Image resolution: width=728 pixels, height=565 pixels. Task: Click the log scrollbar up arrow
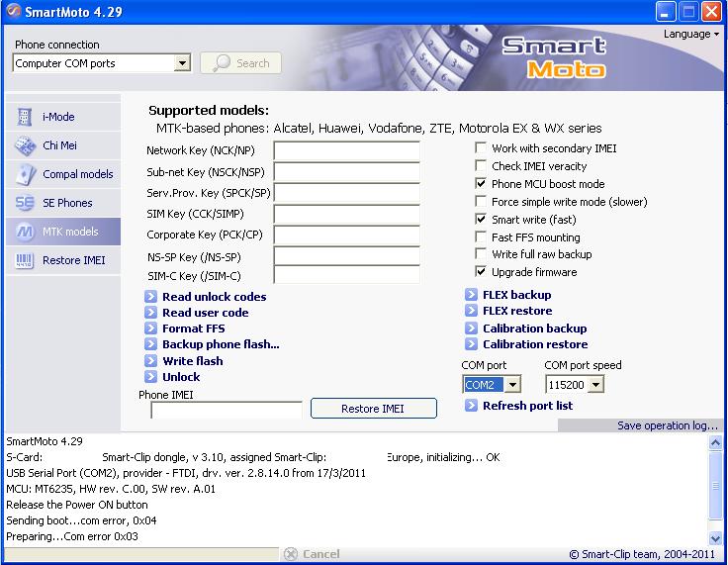pos(715,443)
